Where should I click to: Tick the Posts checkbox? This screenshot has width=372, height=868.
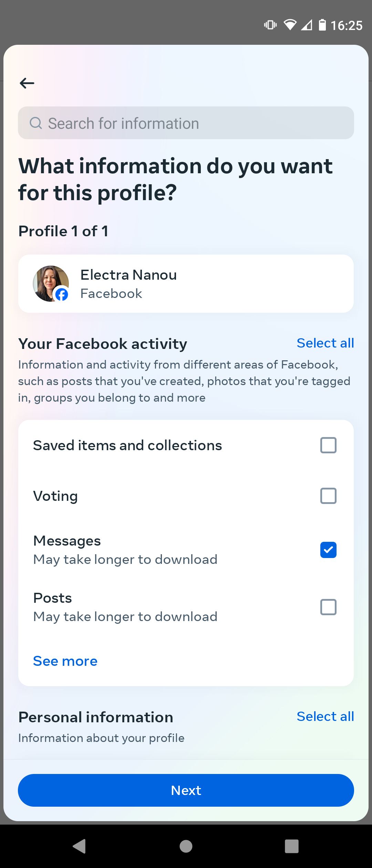point(328,607)
